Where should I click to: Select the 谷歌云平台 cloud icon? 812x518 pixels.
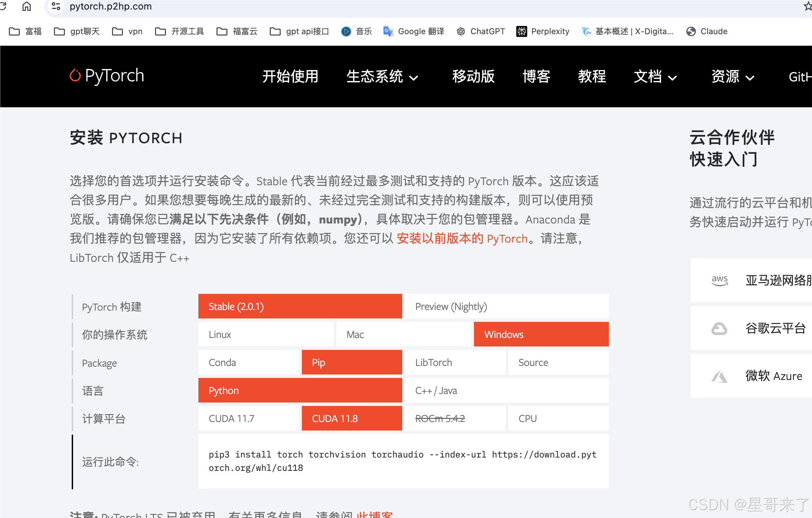coord(720,328)
